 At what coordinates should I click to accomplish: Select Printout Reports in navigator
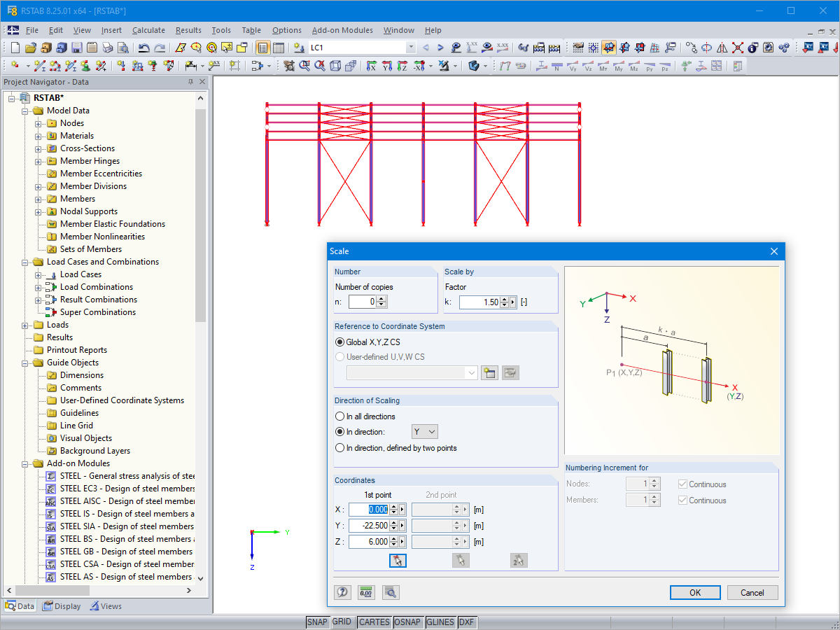[x=76, y=350]
